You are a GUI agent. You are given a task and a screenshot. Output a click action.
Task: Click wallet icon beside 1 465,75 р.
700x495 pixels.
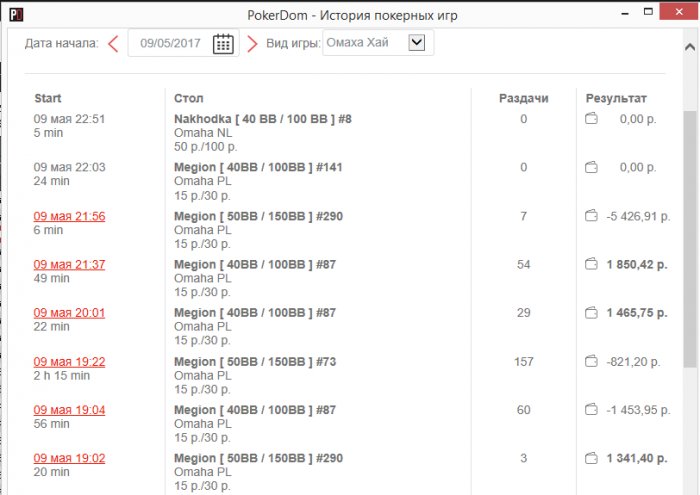coord(591,313)
